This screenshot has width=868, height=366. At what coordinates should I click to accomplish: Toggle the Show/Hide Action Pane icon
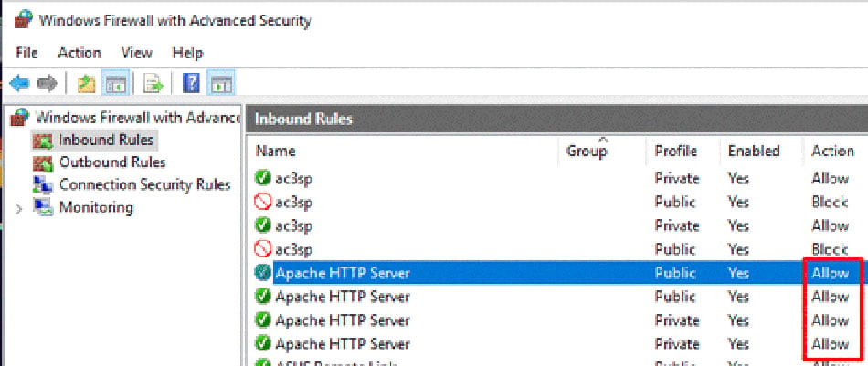coord(221,84)
